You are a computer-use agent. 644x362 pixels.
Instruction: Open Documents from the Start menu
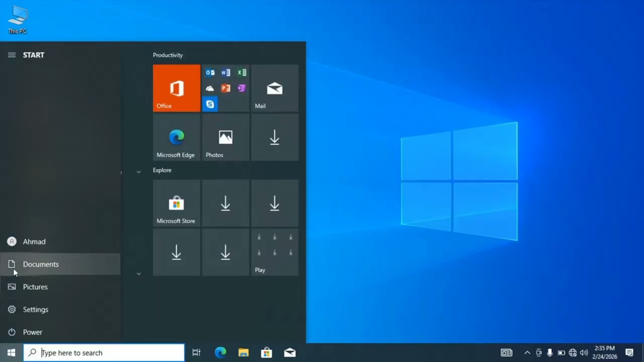pyautogui.click(x=60, y=264)
